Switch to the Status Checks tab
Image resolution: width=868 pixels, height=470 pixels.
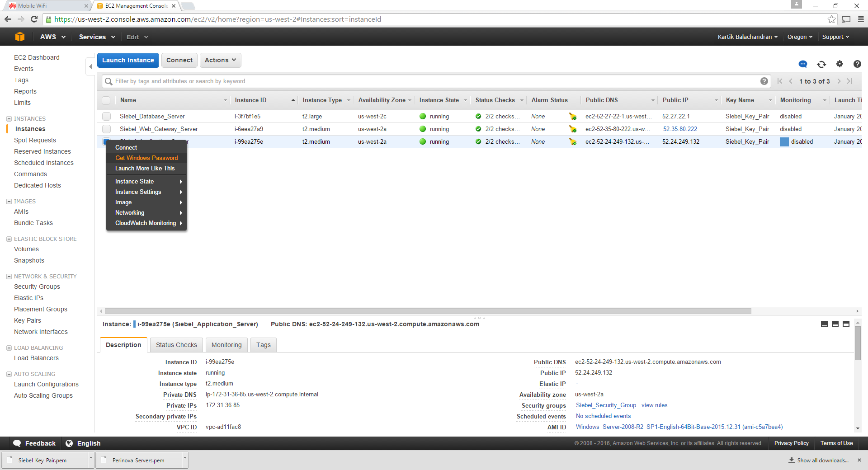click(176, 345)
